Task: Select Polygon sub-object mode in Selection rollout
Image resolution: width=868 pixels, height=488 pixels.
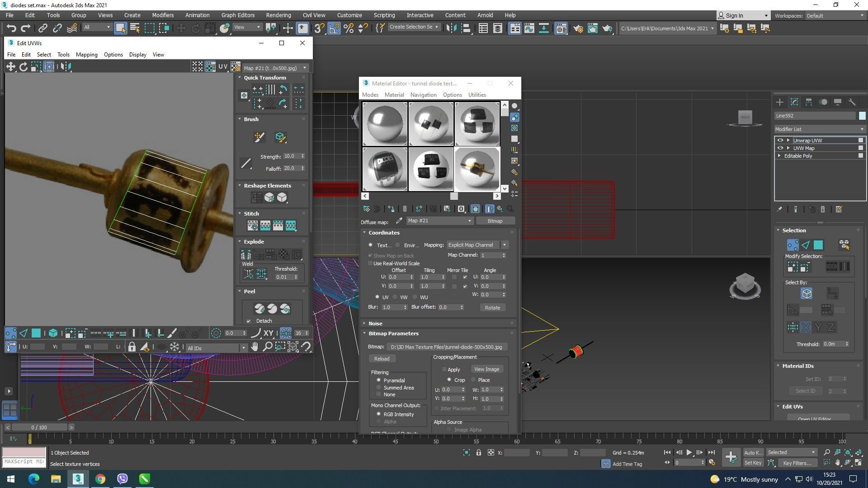Action: tap(818, 245)
